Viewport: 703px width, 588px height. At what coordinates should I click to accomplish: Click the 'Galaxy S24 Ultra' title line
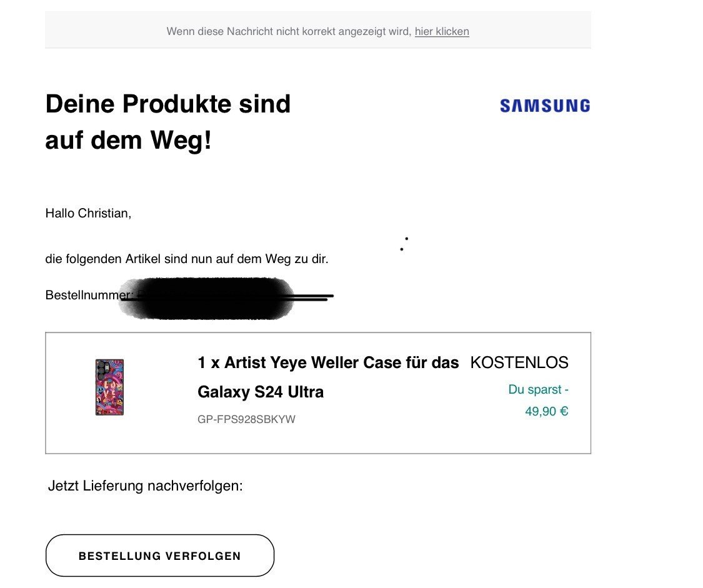(261, 392)
